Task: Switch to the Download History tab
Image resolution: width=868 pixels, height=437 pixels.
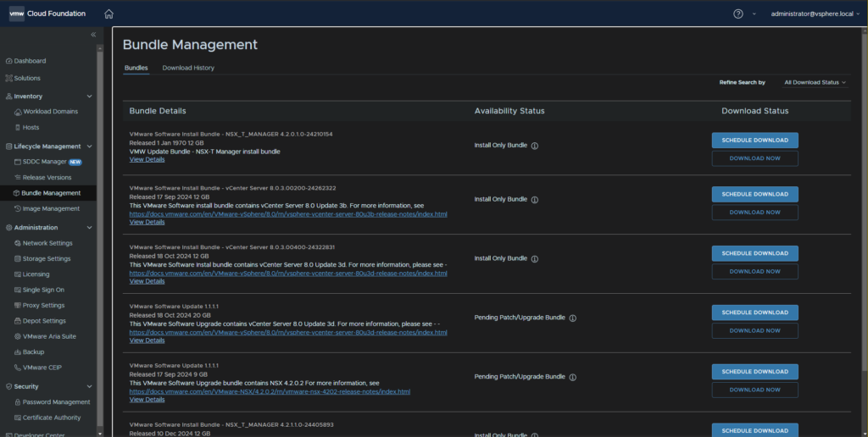Action: pyautogui.click(x=188, y=68)
